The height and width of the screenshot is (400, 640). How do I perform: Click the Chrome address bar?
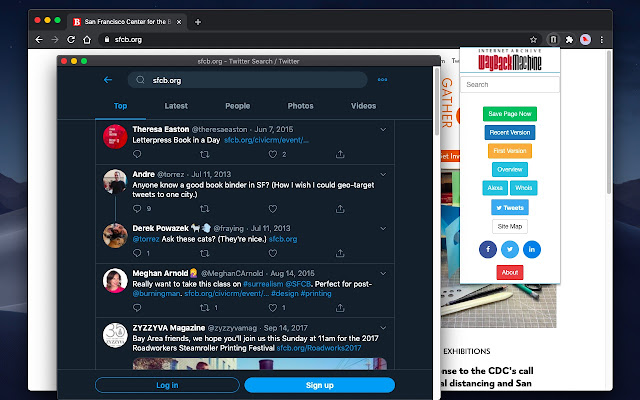312,40
